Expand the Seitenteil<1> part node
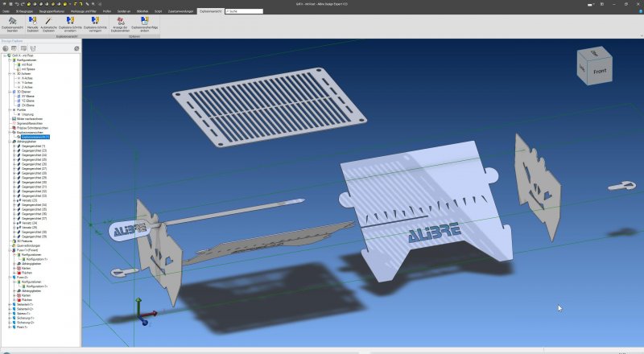Viewport: 644px width, 354px height. [10, 304]
